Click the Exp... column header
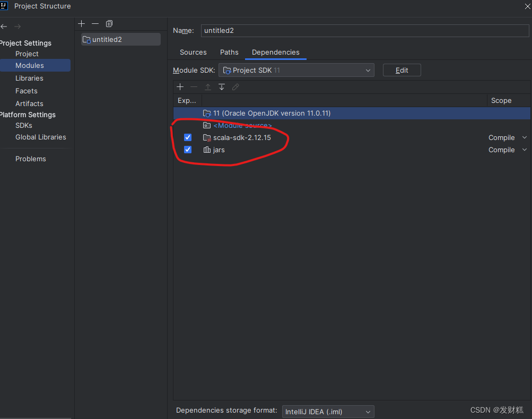 [x=187, y=101]
